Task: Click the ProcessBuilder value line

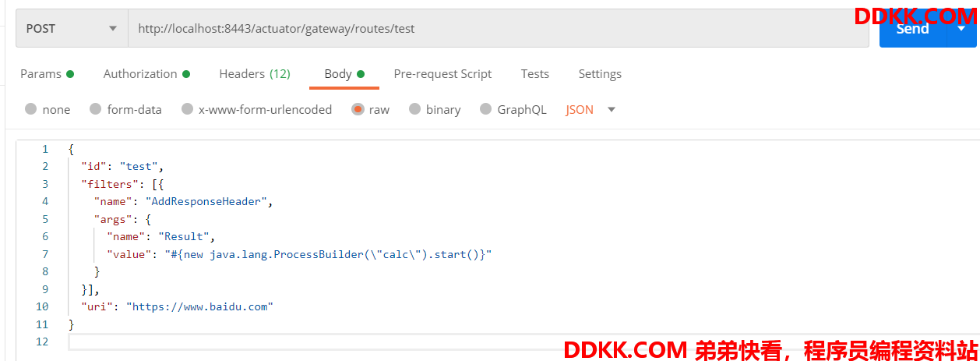Action: click(299, 254)
